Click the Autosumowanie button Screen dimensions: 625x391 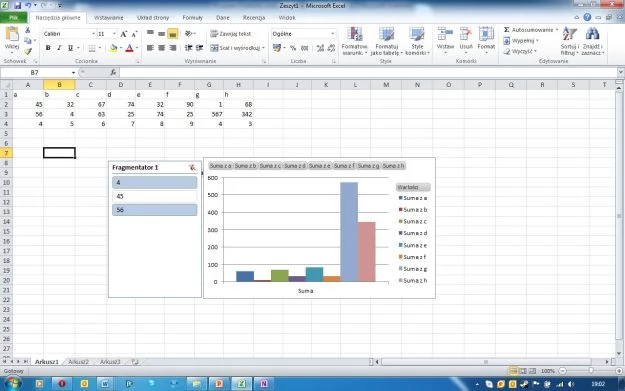pyautogui.click(x=531, y=30)
